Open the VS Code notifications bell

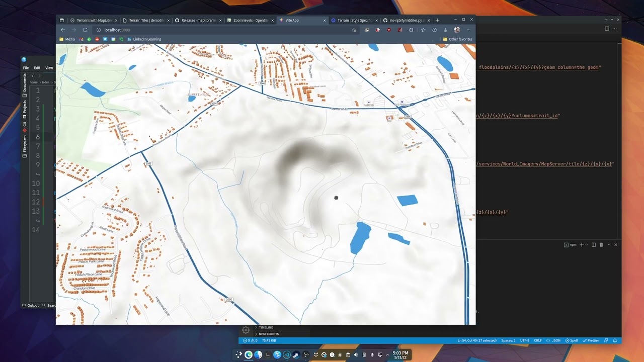pos(615,340)
